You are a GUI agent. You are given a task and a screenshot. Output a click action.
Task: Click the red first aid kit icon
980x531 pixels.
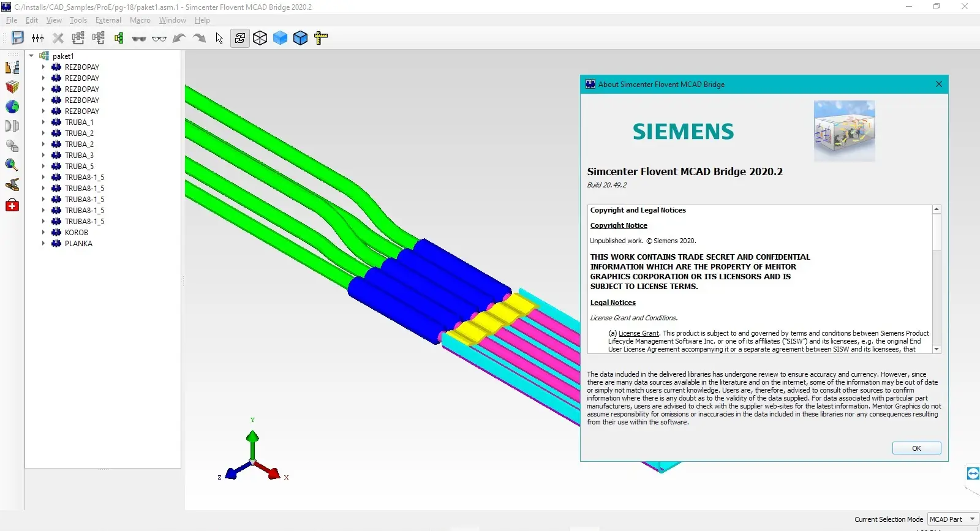12,205
